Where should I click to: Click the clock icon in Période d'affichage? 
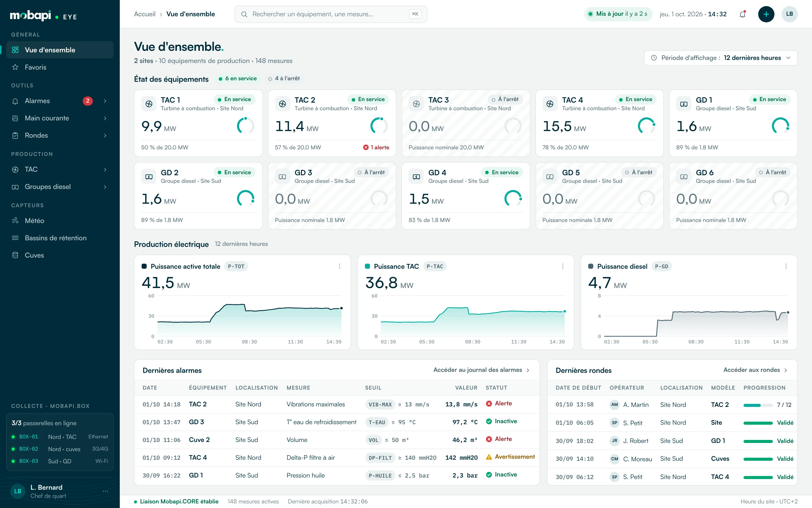coord(654,58)
